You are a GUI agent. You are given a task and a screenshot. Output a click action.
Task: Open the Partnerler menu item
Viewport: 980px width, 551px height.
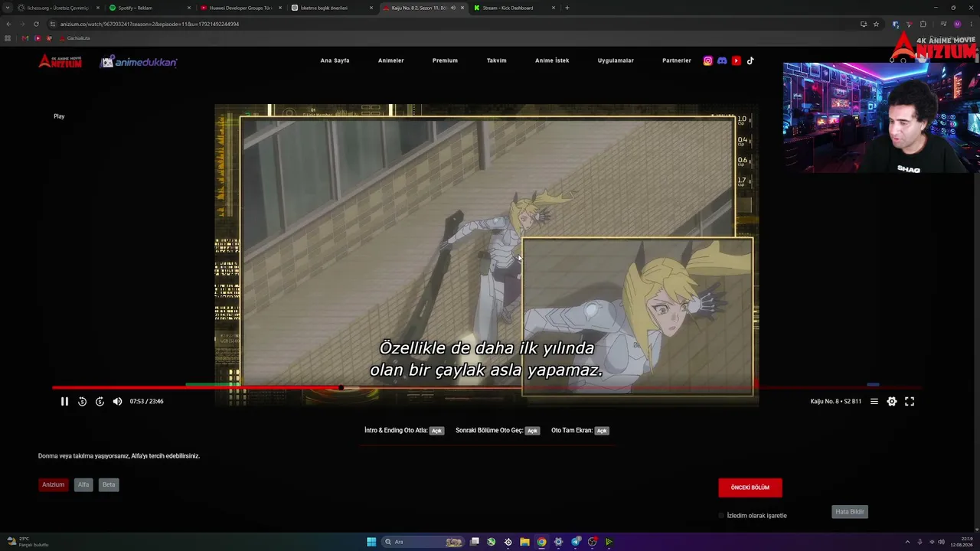[676, 60]
